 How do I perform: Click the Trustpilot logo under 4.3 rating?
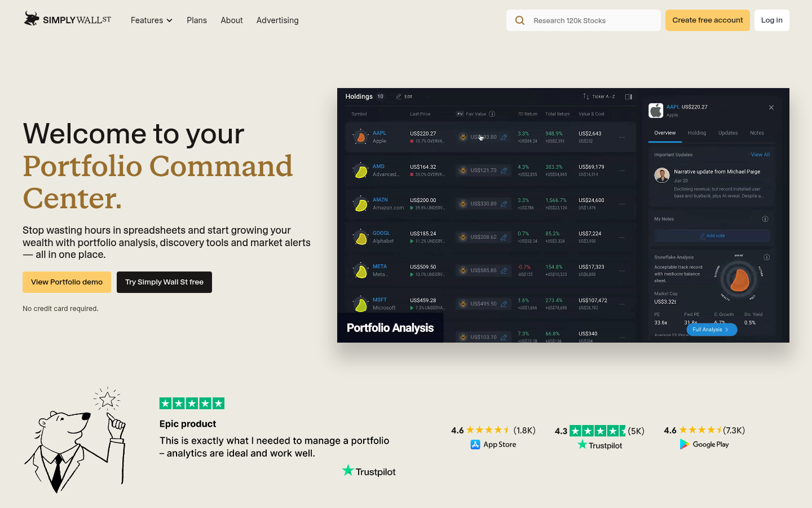pos(600,445)
